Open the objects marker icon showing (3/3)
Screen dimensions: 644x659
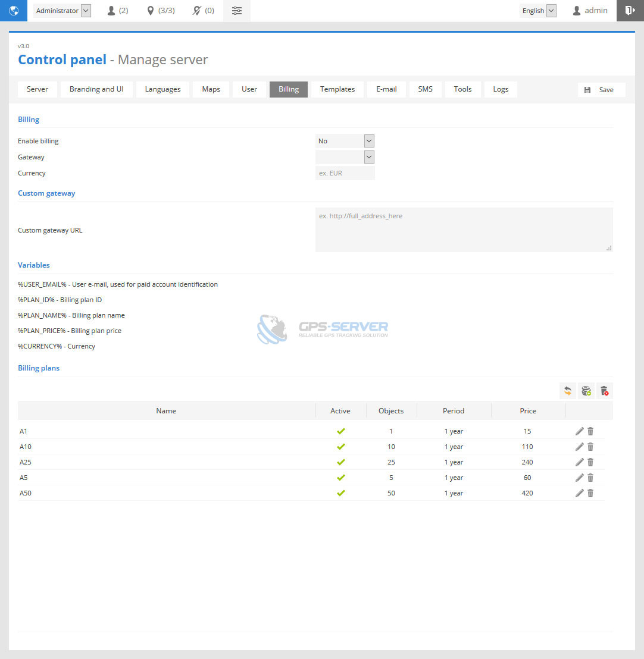tap(161, 11)
